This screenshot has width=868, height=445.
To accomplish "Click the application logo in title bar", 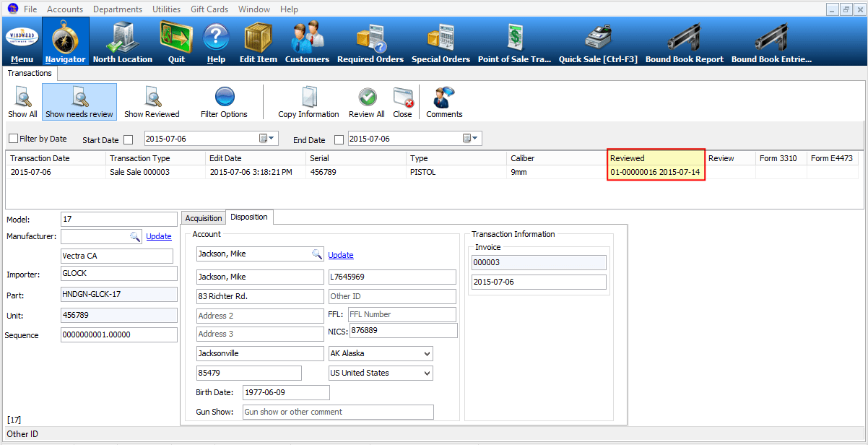I will coord(12,9).
